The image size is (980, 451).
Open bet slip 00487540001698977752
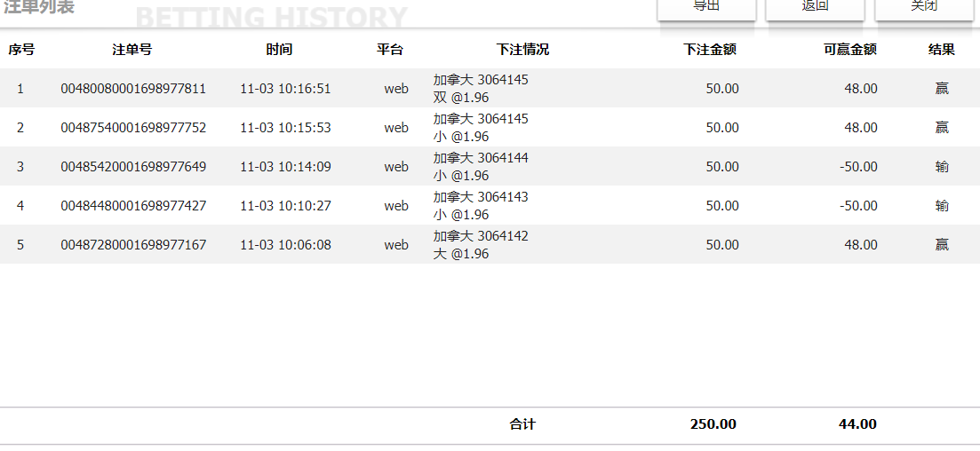click(x=133, y=128)
